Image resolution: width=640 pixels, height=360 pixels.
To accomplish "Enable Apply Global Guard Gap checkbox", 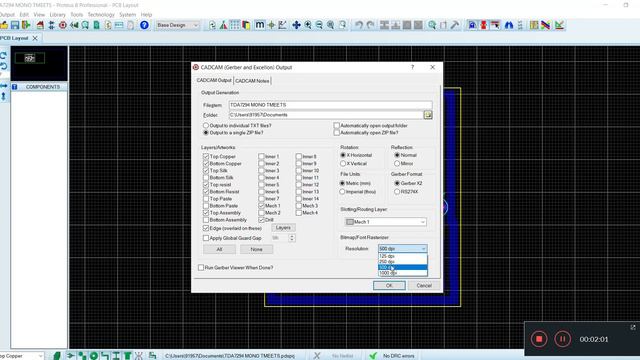I will click(x=206, y=238).
